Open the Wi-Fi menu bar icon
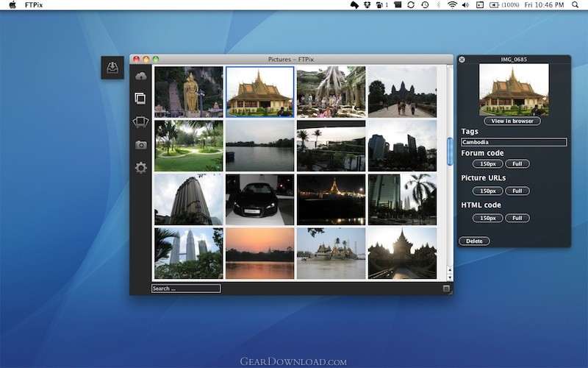588x368 pixels. click(x=452, y=5)
